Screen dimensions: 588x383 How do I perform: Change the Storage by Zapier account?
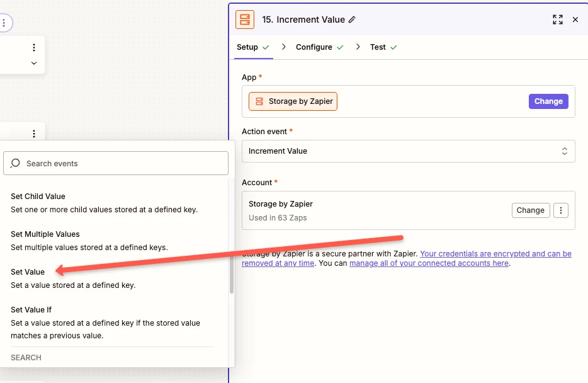pyautogui.click(x=530, y=210)
